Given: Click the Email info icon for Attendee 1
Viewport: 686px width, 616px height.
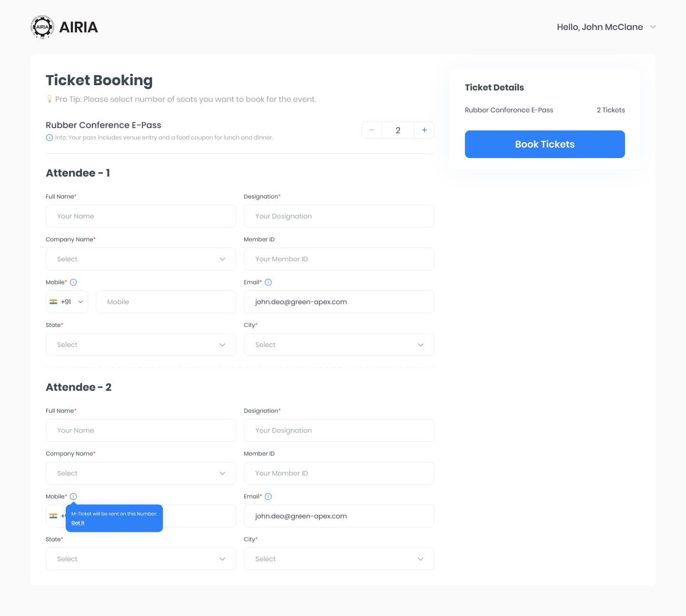Looking at the screenshot, I should pos(268,282).
